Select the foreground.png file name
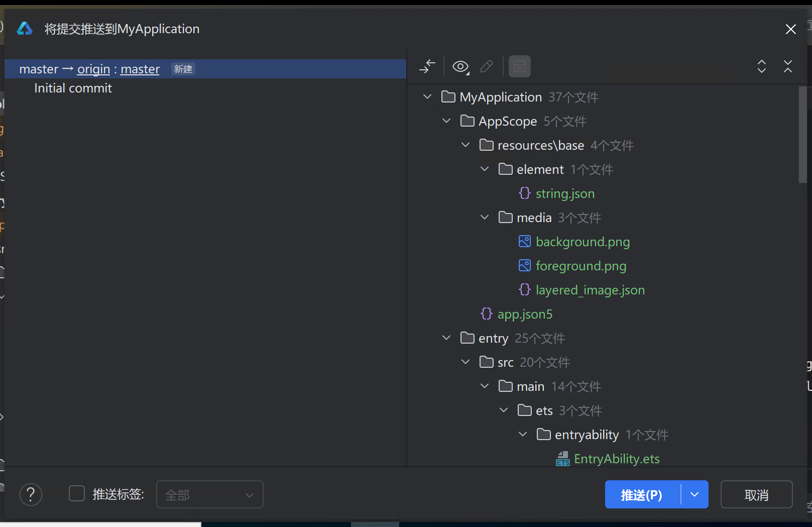Image resolution: width=812 pixels, height=527 pixels. pos(581,266)
